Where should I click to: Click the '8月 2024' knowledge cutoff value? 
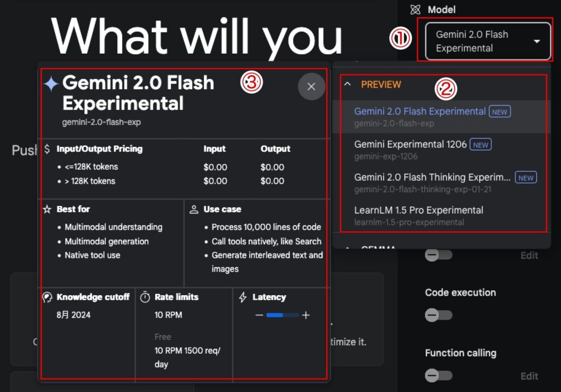(x=73, y=315)
